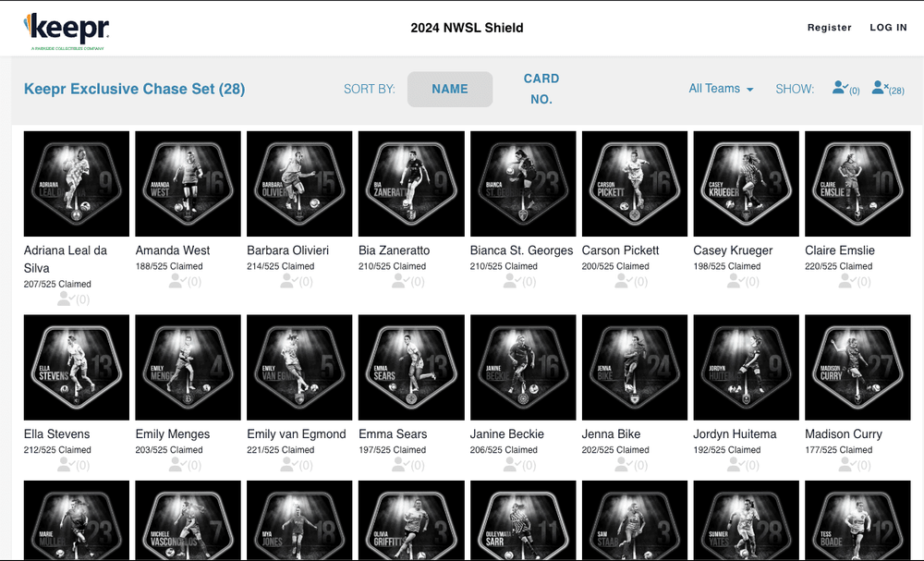Open Adriana Leal da Silva card image
Image resolution: width=924 pixels, height=561 pixels.
[x=77, y=184]
